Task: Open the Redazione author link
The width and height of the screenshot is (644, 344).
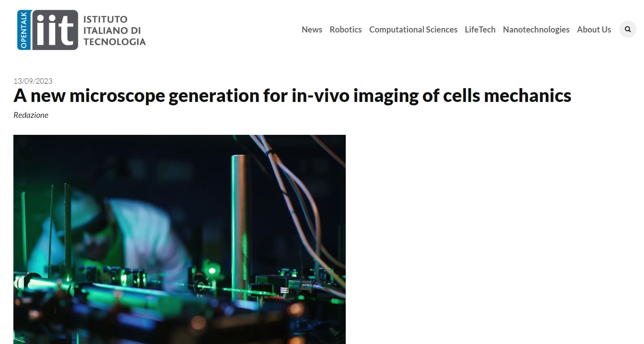Action: tap(31, 115)
